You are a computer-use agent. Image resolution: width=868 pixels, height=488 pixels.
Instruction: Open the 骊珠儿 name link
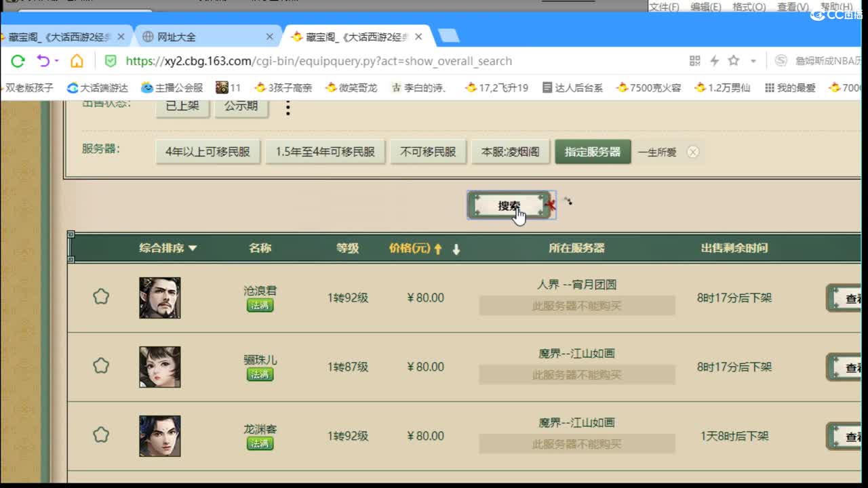pyautogui.click(x=260, y=360)
